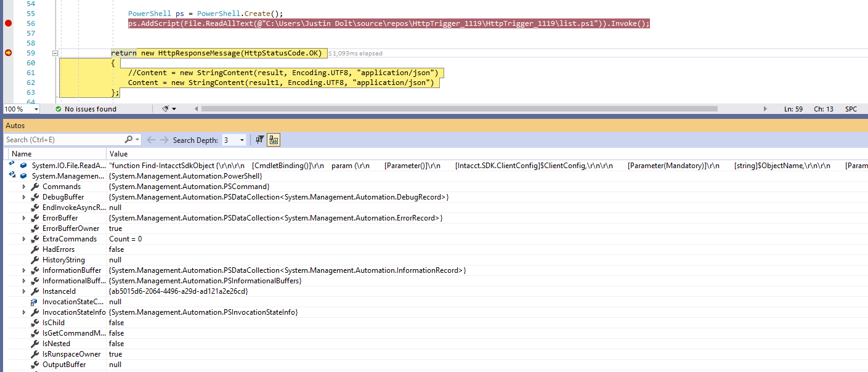The image size is (868, 372).
Task: Expand the InvocationStateInfo property
Action: (x=24, y=312)
